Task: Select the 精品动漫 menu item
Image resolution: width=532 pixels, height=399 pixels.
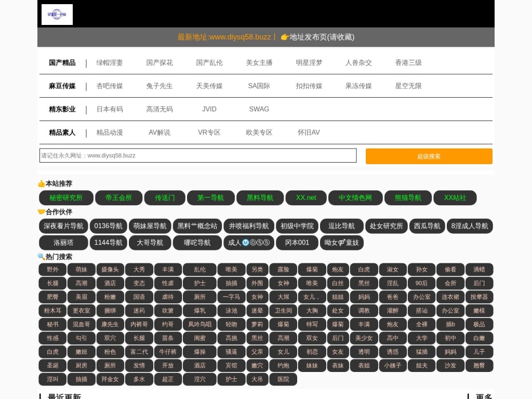Action: (110, 132)
